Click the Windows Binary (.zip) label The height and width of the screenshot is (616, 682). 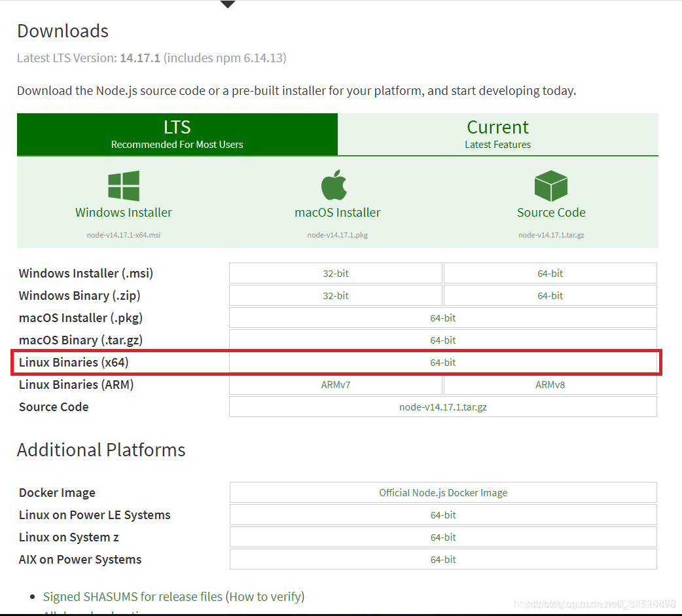[x=80, y=295]
